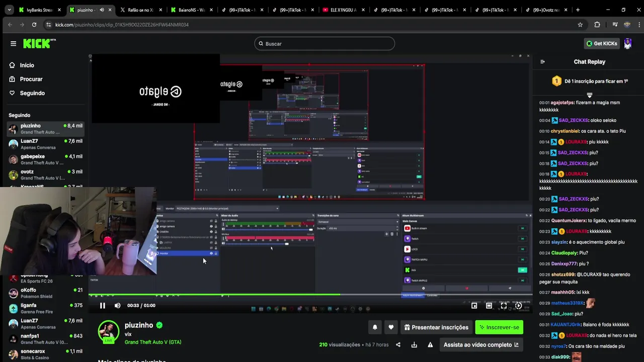Click the 00:33 / 01:00 playback time

pos(141,305)
